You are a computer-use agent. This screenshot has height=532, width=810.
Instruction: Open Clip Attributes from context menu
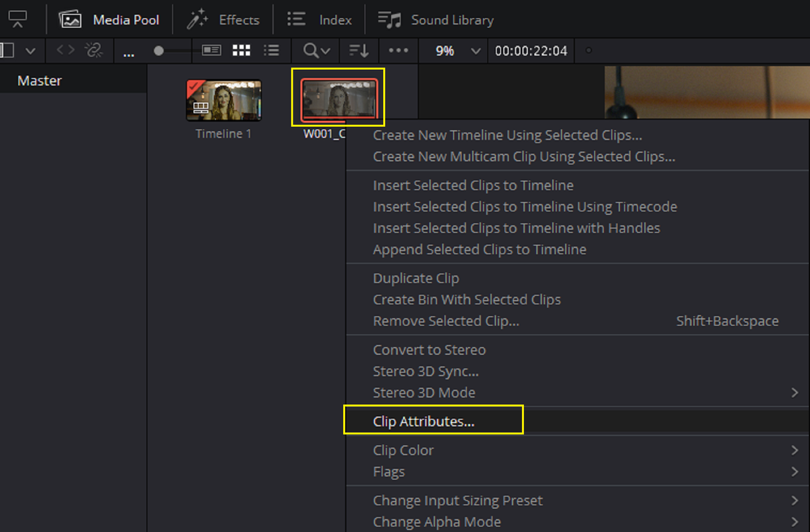(578, 421)
